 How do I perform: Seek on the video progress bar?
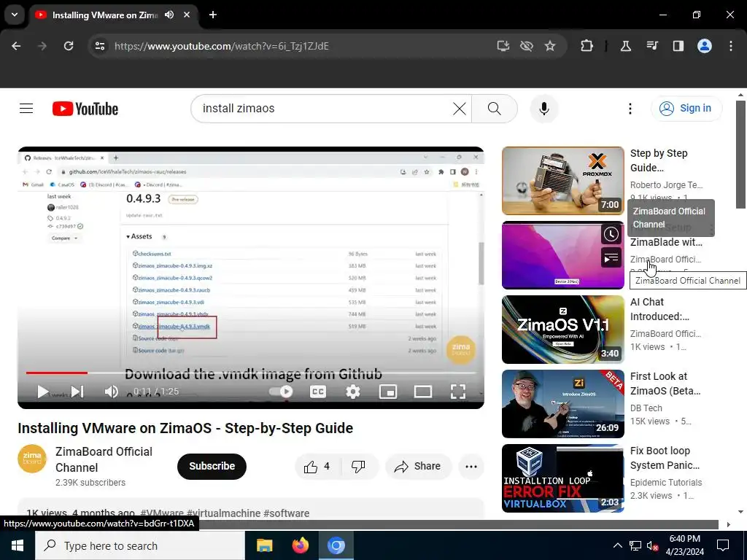pyautogui.click(x=251, y=373)
